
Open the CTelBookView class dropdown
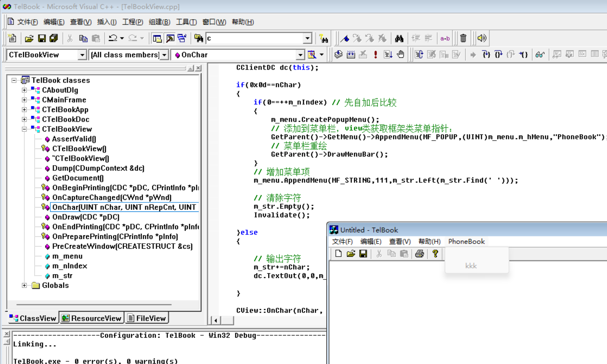tap(82, 55)
